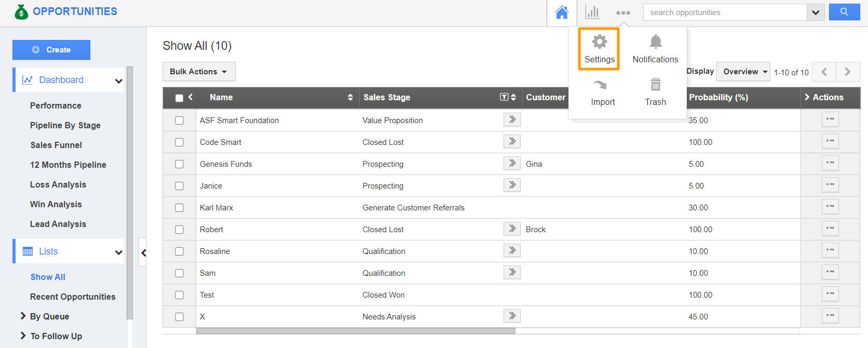Select the Karl Marx row checkbox

[180, 208]
